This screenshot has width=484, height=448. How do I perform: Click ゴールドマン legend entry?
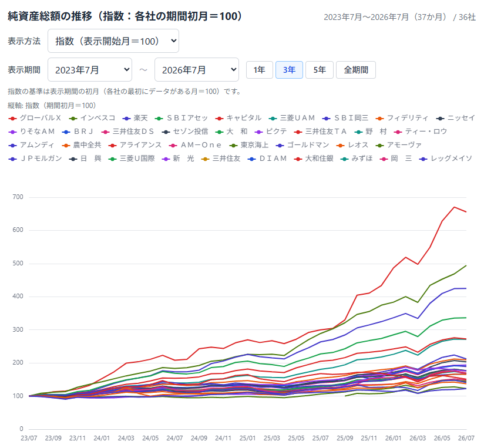[x=302, y=145]
